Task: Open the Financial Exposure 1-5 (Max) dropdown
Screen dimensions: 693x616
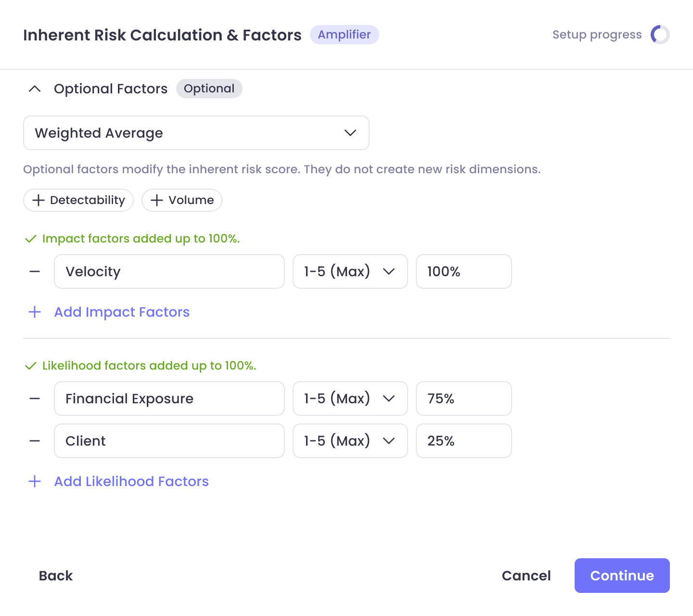Action: click(x=350, y=398)
